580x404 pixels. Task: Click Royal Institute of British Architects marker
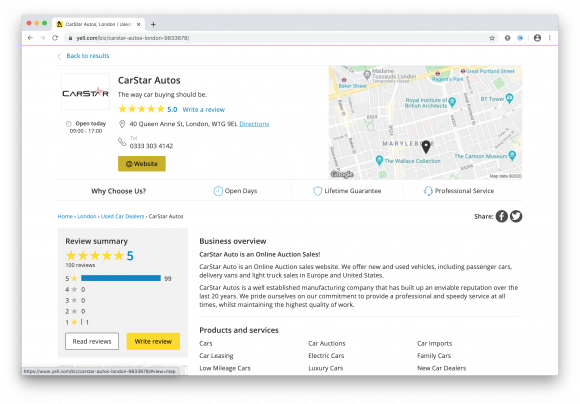pos(452,102)
